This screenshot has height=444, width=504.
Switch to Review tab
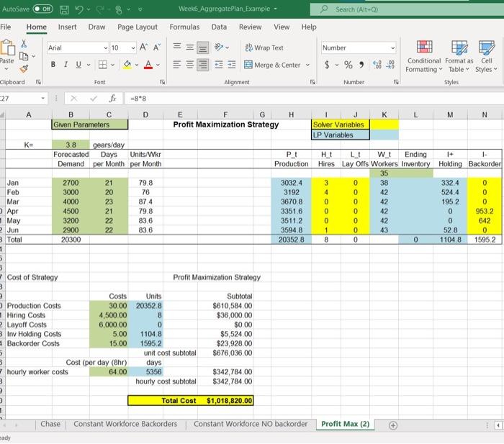(250, 27)
